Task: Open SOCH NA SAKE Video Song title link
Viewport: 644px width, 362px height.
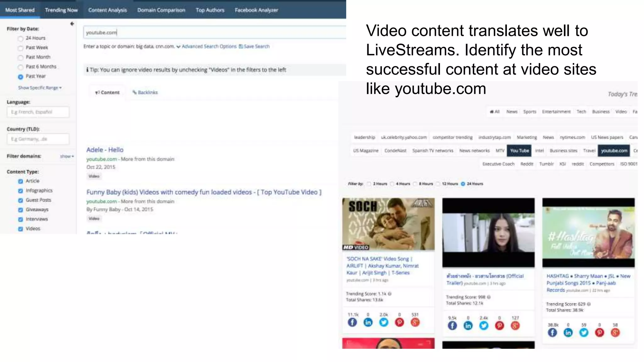Action: pos(382,266)
